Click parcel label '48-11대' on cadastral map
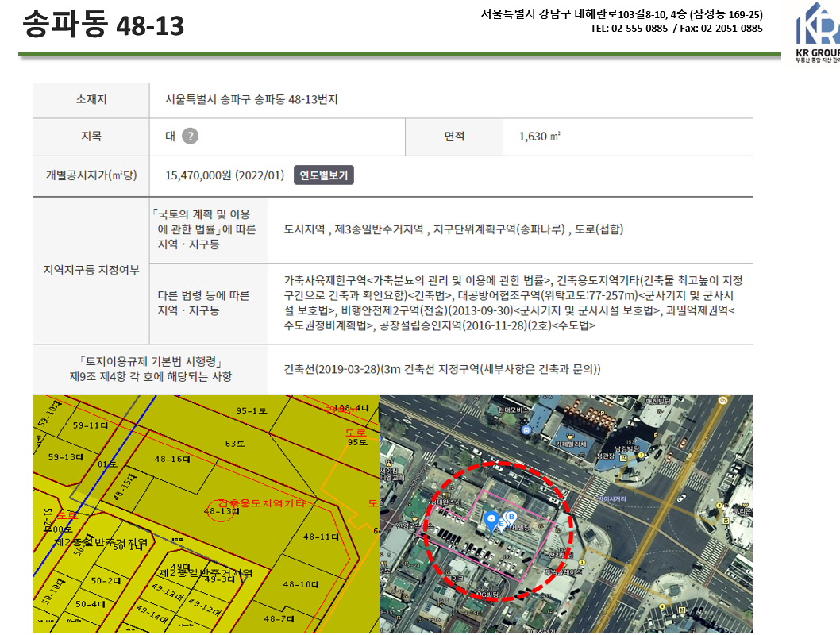Screen dimensions: 840x635 tap(321, 537)
